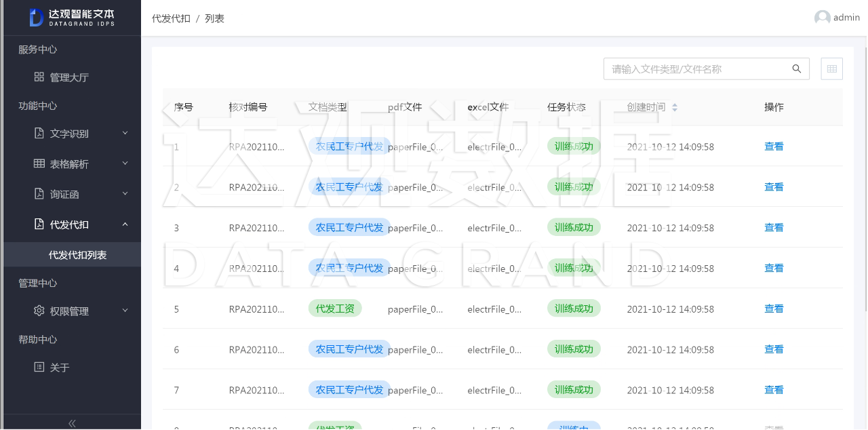
Task: Click the DataGrand IDPS logo
Action: [x=71, y=18]
